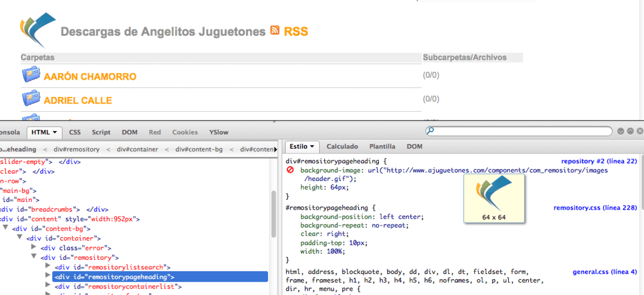The width and height of the screenshot is (644, 295).
Task: Select div#content-bg in breadcrumb path
Action: (199, 149)
